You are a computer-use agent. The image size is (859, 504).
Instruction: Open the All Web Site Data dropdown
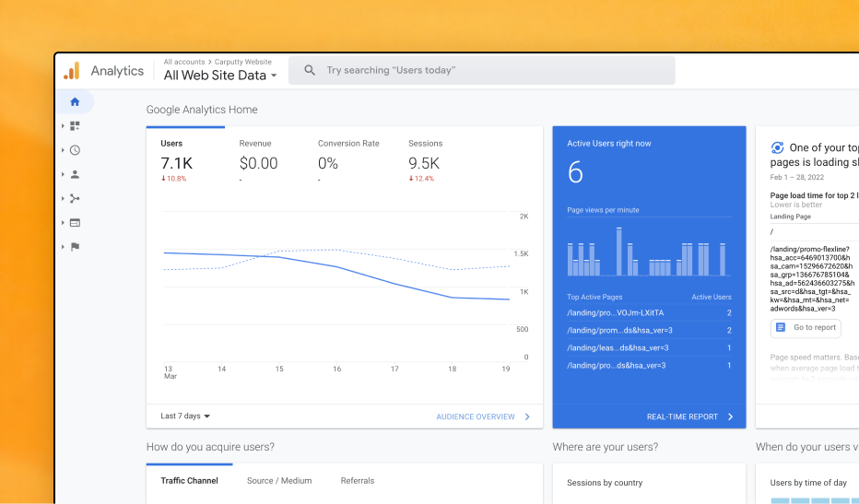click(220, 75)
